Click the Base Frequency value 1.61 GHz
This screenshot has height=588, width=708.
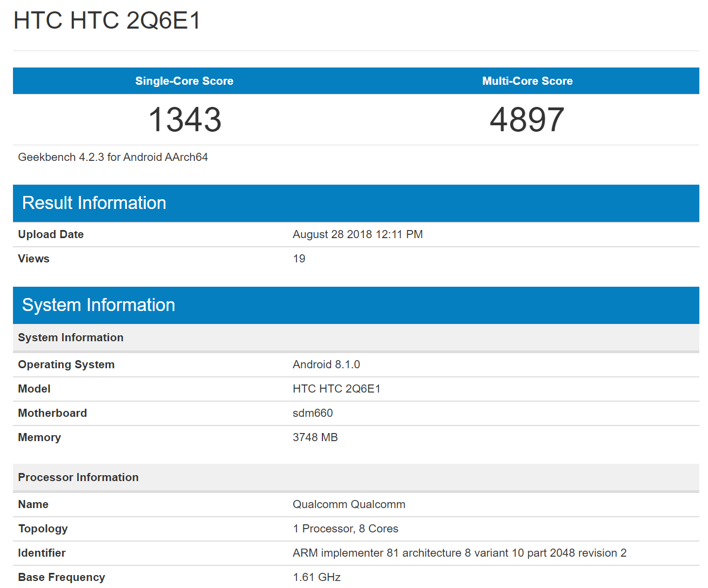pyautogui.click(x=316, y=577)
